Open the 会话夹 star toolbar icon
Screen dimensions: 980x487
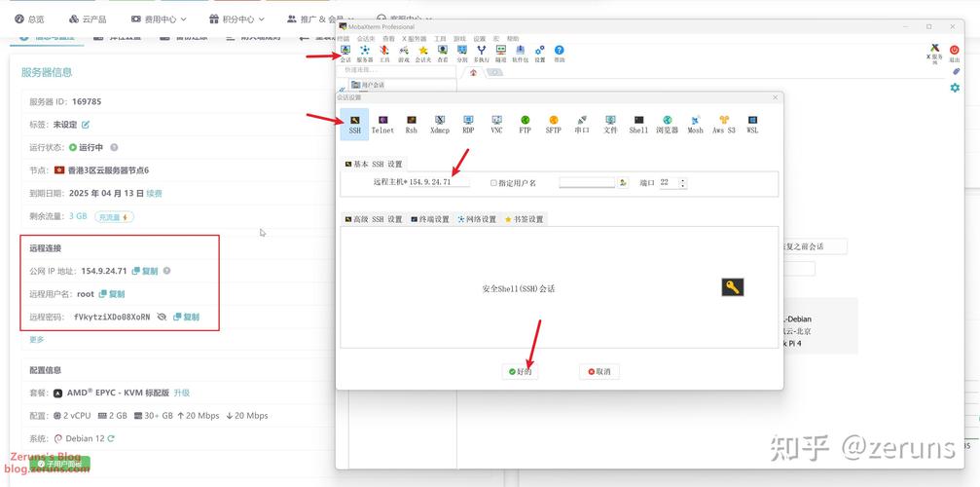[x=423, y=54]
